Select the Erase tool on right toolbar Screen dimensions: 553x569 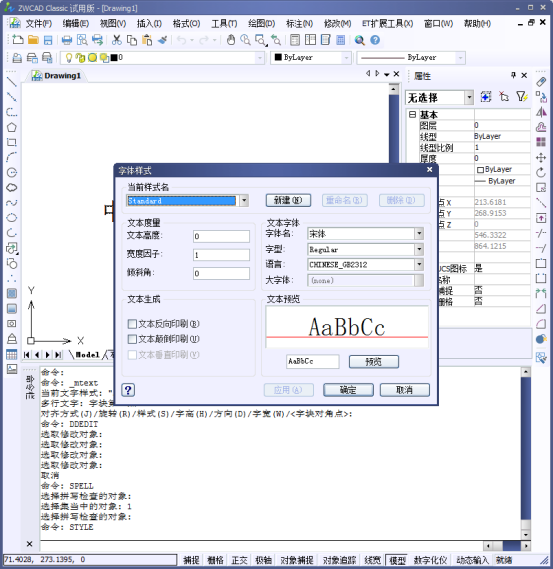(541, 82)
